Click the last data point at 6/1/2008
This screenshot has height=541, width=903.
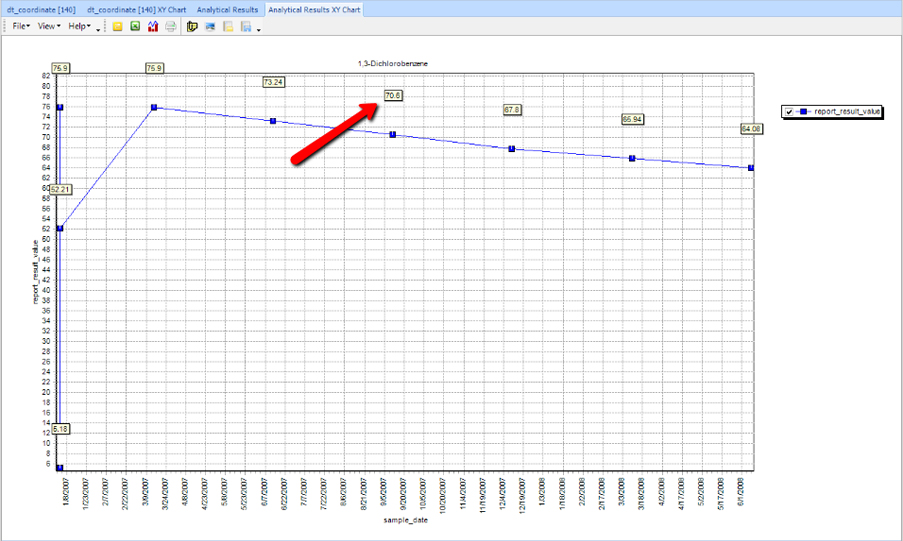click(751, 168)
